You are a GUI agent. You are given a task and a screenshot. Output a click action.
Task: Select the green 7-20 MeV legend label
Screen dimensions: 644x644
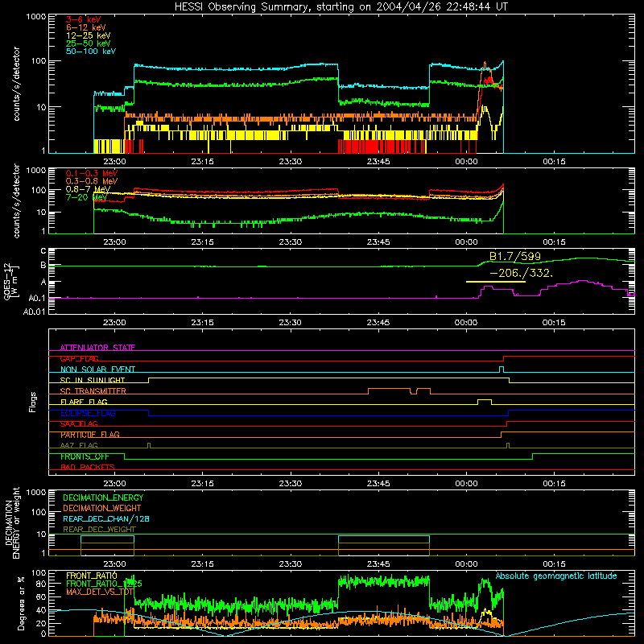coord(87,197)
